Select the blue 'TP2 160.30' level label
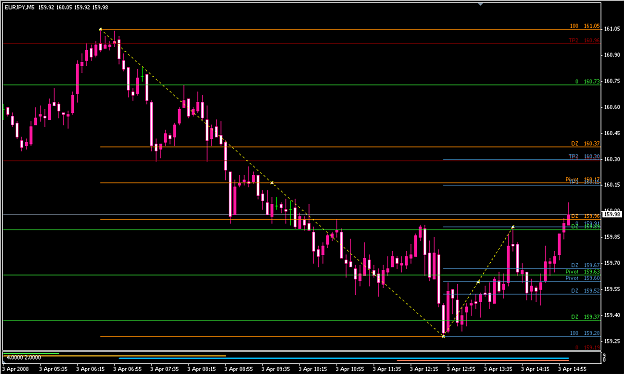Image resolution: width=625 pixels, height=375 pixels. pyautogui.click(x=584, y=157)
